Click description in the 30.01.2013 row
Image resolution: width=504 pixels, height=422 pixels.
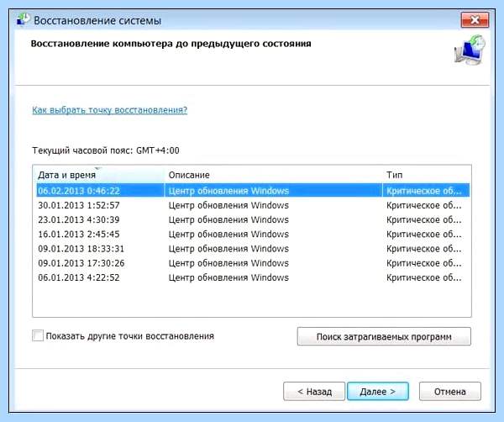[x=228, y=205]
